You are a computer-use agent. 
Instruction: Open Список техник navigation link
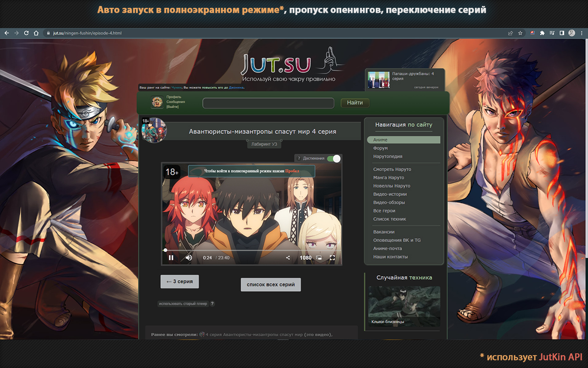pos(390,219)
